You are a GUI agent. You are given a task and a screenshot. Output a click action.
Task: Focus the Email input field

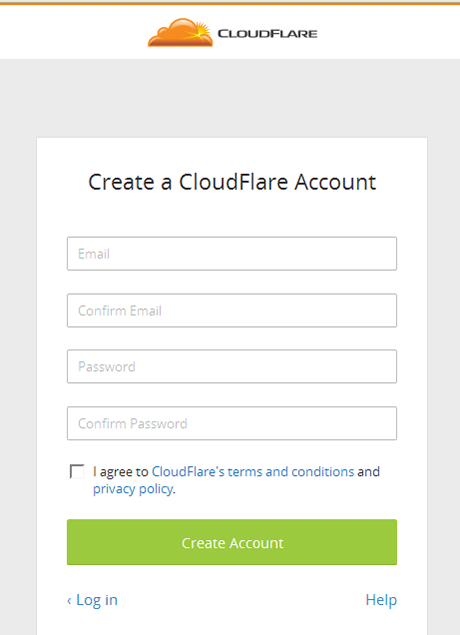tap(232, 254)
